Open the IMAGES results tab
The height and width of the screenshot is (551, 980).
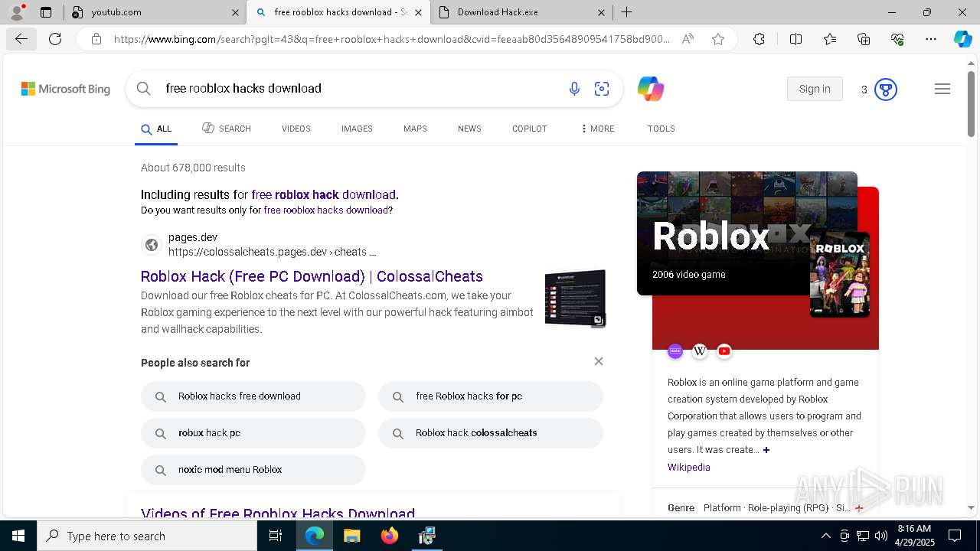click(x=357, y=129)
